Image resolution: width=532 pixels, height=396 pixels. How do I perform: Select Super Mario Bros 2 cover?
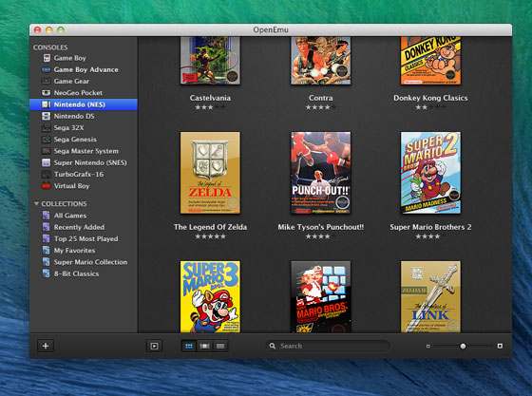(430, 173)
